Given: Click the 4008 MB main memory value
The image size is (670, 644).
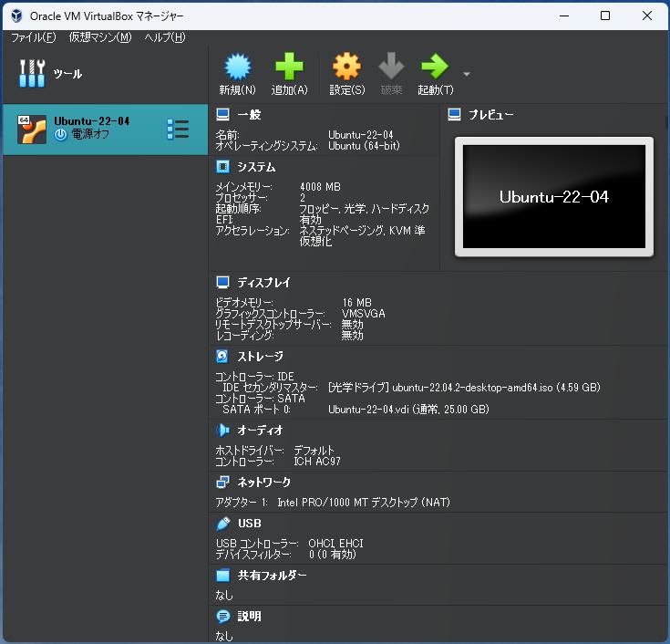Looking at the screenshot, I should tap(320, 187).
